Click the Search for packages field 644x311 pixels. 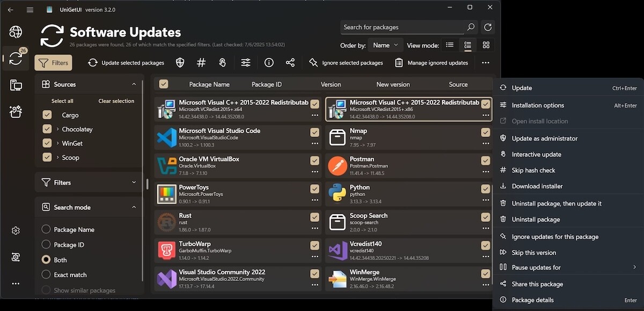point(402,27)
